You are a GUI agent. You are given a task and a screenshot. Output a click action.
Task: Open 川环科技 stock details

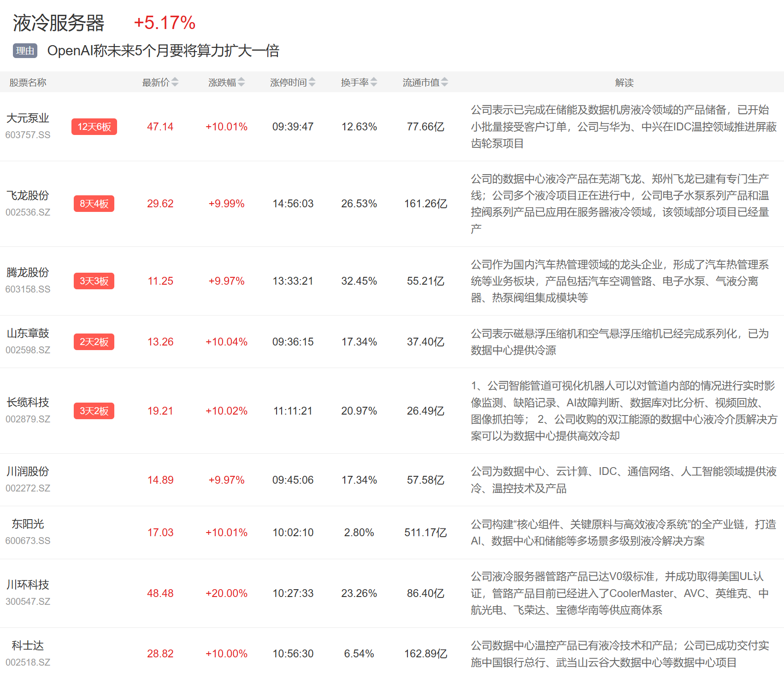pyautogui.click(x=28, y=585)
